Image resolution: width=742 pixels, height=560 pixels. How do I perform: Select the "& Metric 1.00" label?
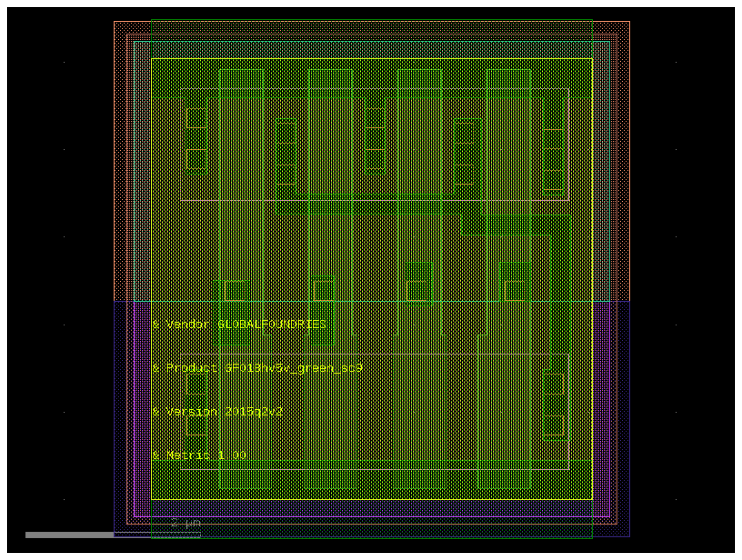[x=199, y=455]
